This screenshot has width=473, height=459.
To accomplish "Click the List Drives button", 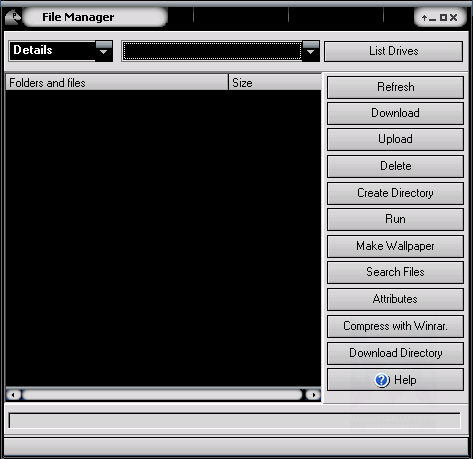I will click(x=393, y=51).
